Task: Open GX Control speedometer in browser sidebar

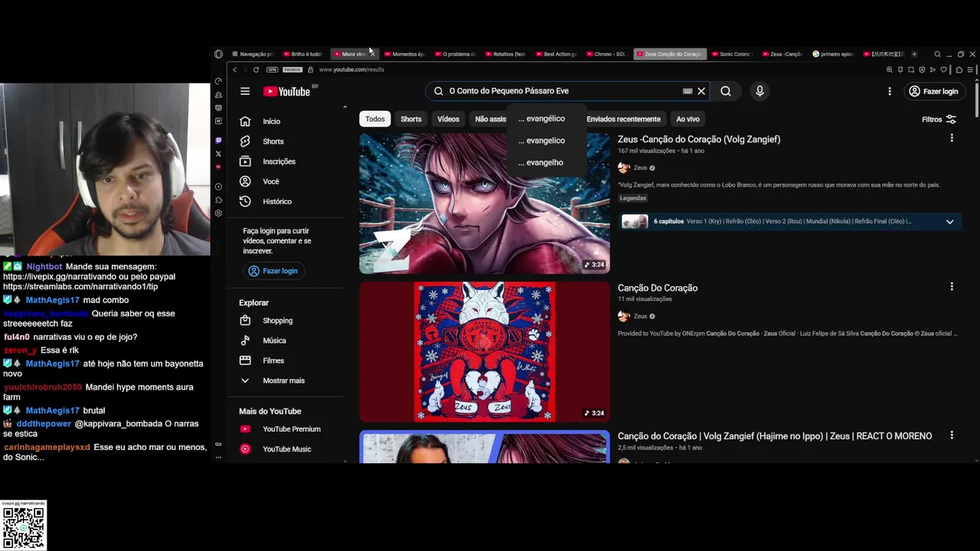Action: click(x=218, y=81)
